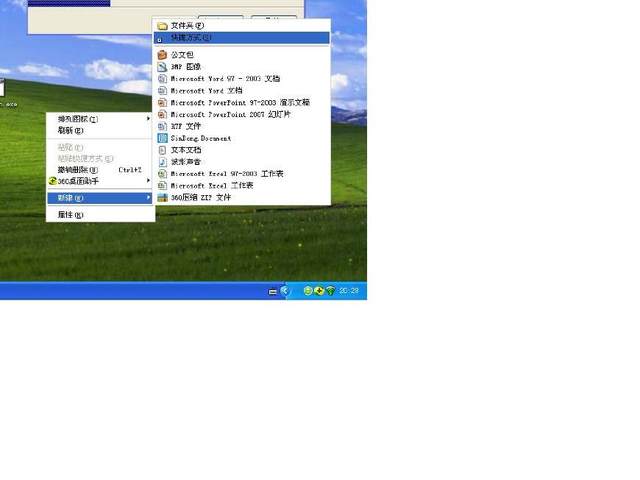Choose the highlighted 快捷方式 entry

click(241, 38)
